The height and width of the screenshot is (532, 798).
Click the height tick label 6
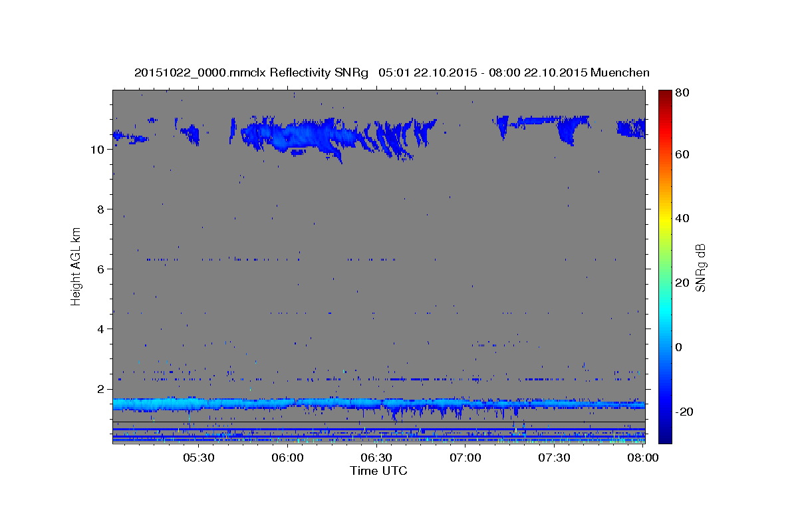(x=100, y=269)
